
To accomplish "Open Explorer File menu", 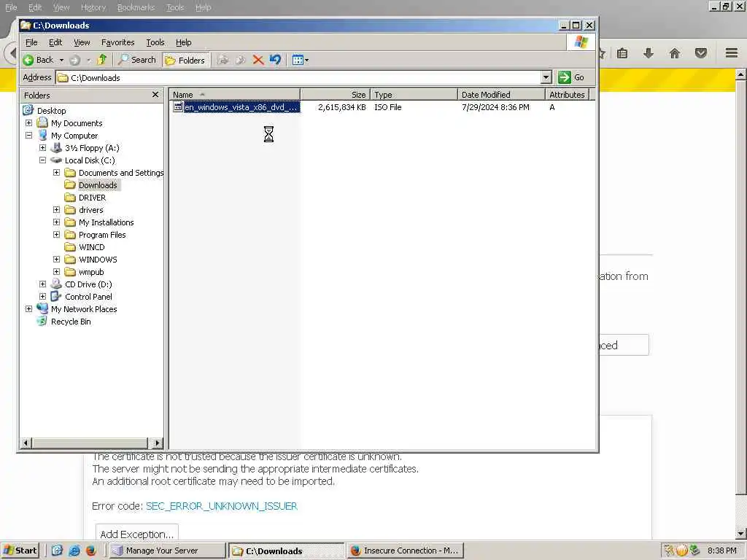I will [x=31, y=42].
